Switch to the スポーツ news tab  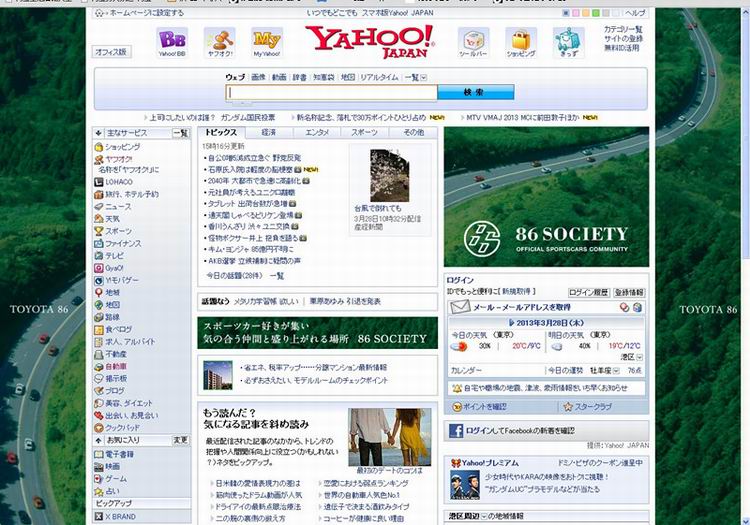tap(365, 132)
